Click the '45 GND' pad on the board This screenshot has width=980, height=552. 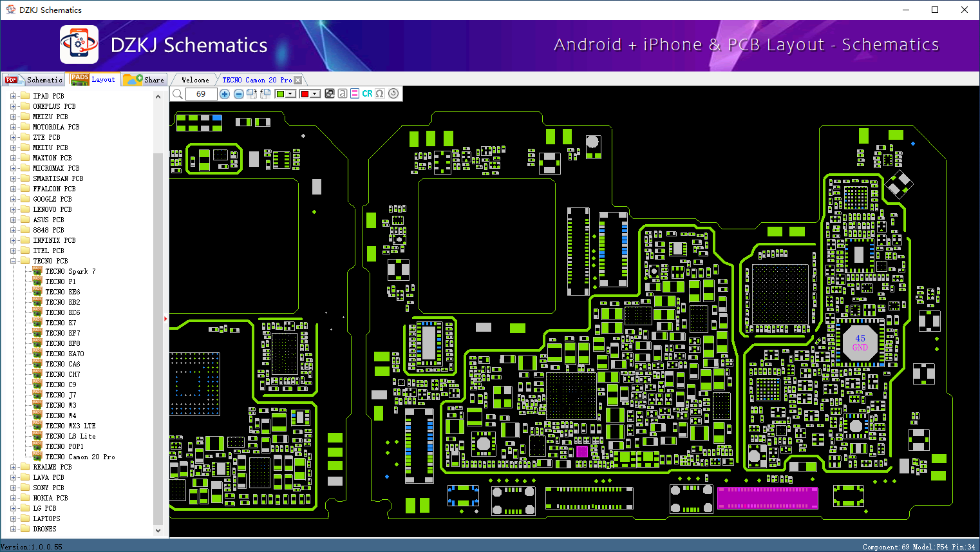coord(860,343)
